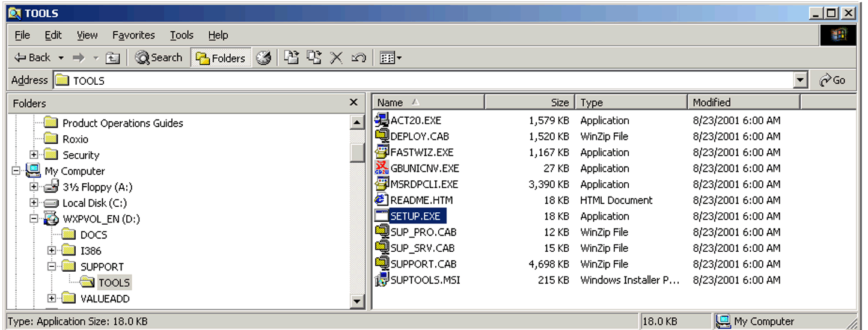Select the Roxio folder in tree
The image size is (868, 330).
click(75, 139)
